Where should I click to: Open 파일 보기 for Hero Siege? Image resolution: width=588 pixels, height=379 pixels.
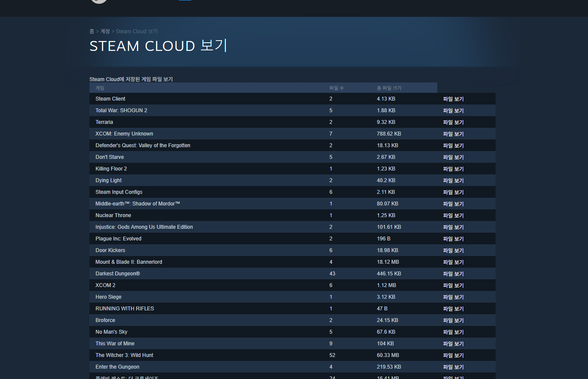click(453, 297)
